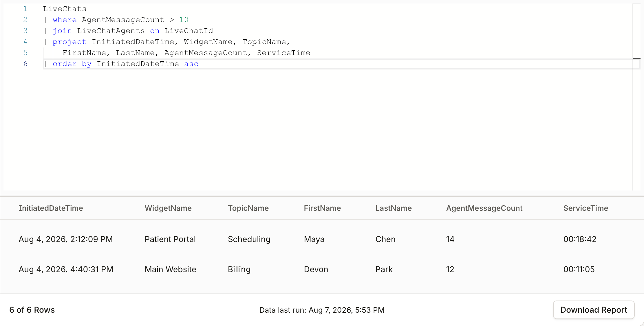This screenshot has width=644, height=326.
Task: Click line number 3 in editor gutter
Action: [x=25, y=31]
